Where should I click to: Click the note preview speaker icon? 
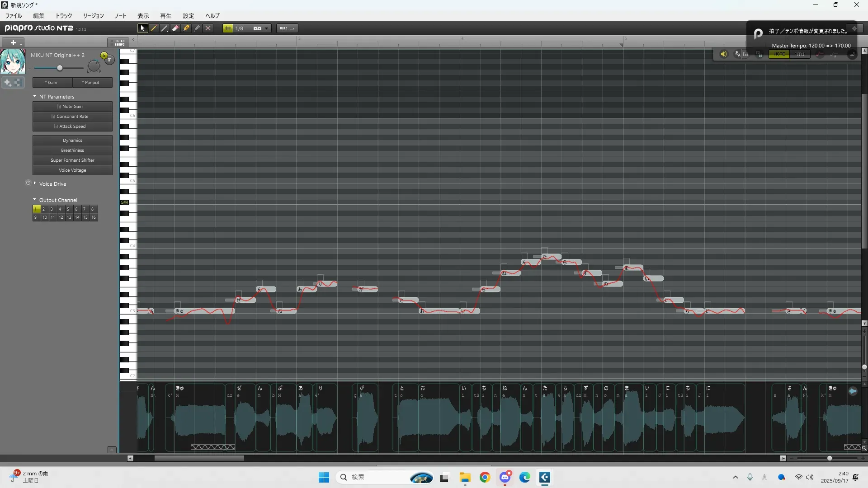[723, 54]
